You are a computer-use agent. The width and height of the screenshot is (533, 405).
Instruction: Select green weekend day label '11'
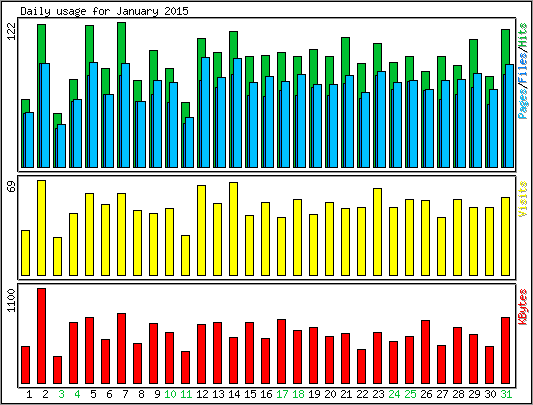coord(186,394)
